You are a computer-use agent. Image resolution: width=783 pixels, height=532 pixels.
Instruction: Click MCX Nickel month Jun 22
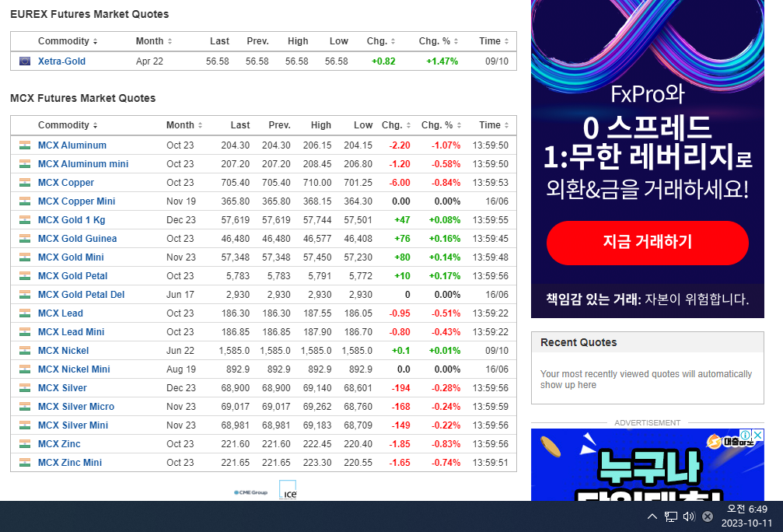[x=180, y=351]
